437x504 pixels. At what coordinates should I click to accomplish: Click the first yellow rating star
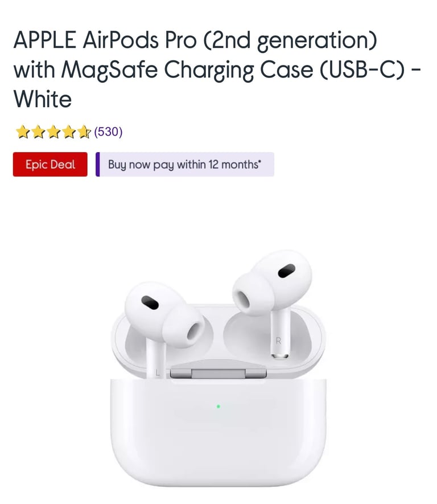tap(23, 132)
